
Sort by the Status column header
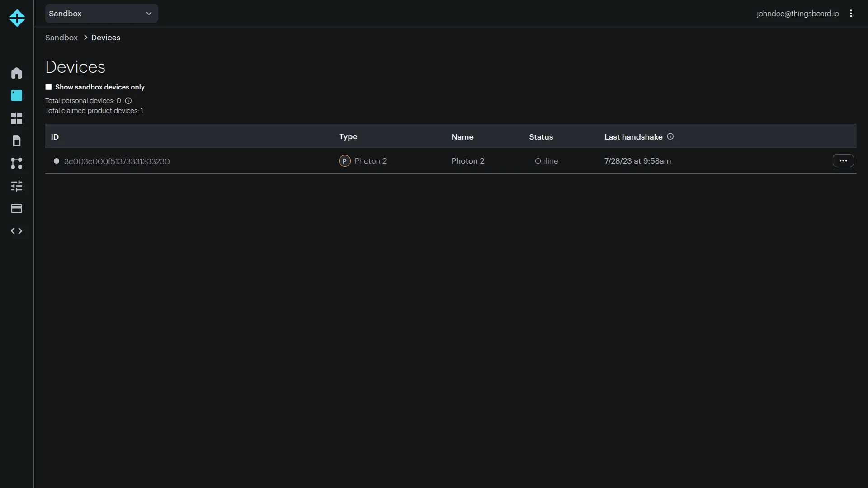[541, 137]
